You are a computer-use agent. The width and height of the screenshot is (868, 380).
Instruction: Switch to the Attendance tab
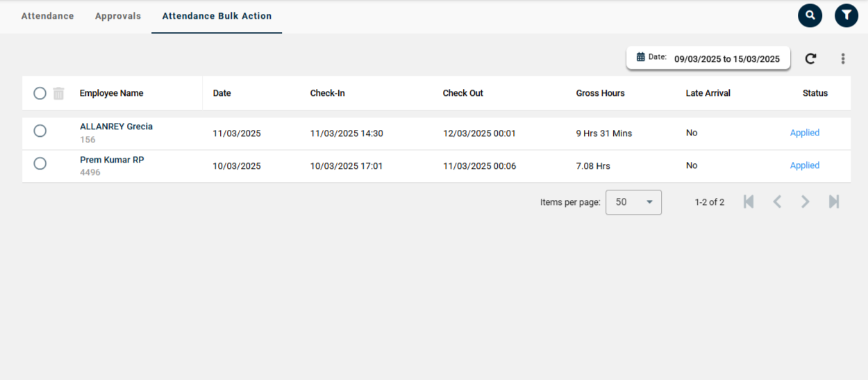pyautogui.click(x=47, y=16)
